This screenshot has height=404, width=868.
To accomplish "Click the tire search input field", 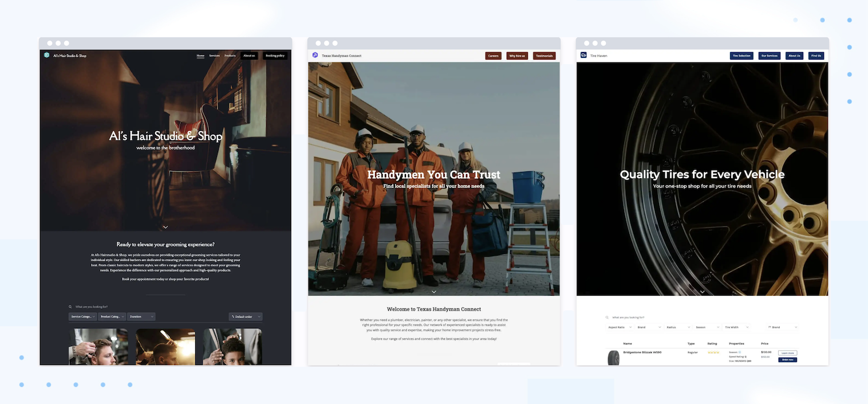I will (x=658, y=317).
